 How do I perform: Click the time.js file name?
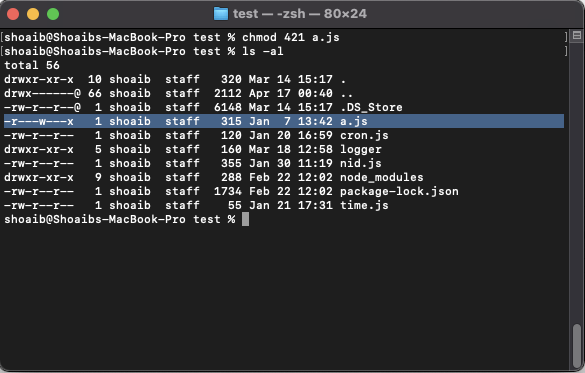coord(364,205)
